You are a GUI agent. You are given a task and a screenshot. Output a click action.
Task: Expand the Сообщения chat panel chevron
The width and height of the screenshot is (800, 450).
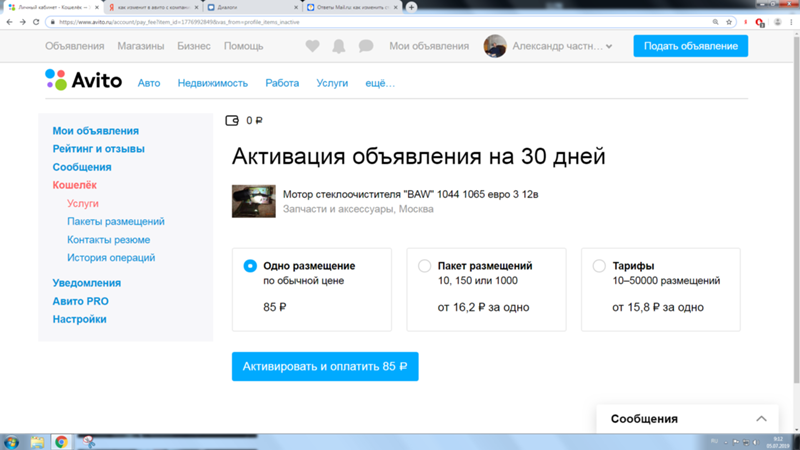(761, 419)
